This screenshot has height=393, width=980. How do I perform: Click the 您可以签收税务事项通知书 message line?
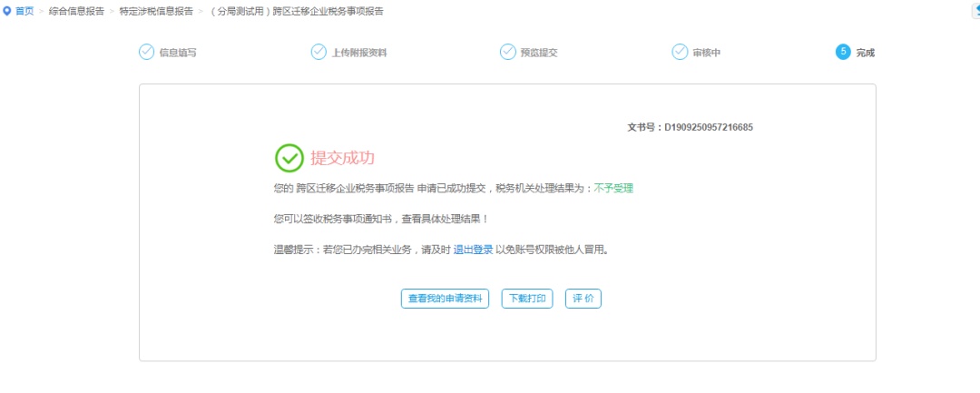point(381,220)
